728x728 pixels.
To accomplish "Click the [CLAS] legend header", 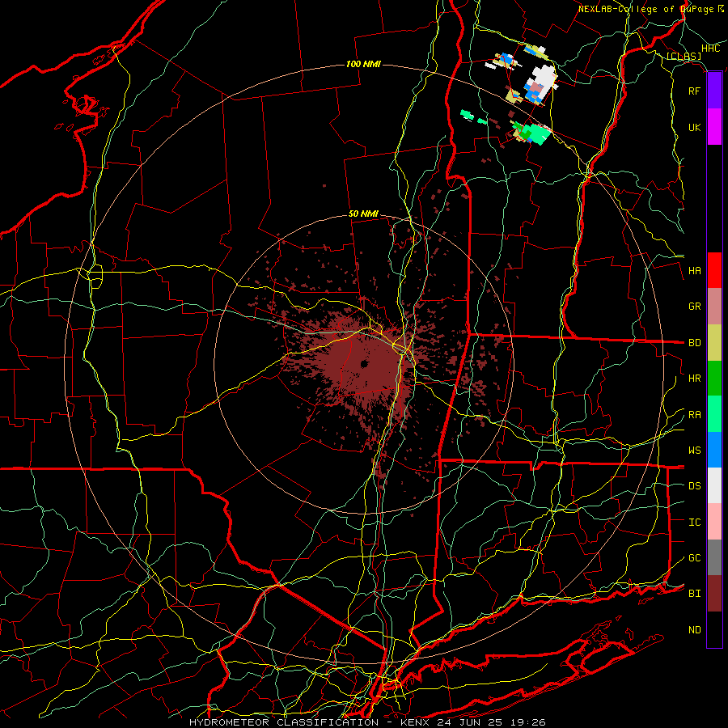I will tap(684, 57).
